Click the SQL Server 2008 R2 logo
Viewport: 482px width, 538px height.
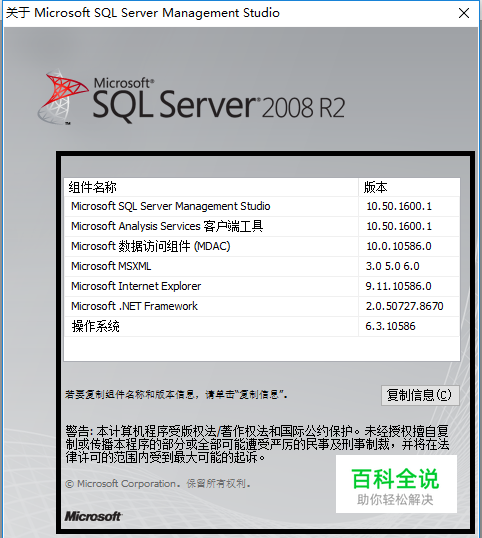click(191, 97)
